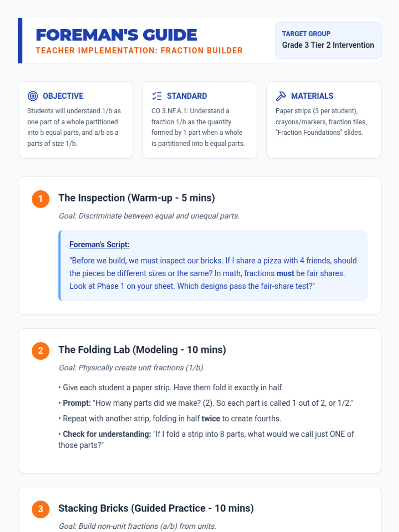
Task: Click the Grade 3 Tier 2 Intervention text
Action: (x=328, y=45)
